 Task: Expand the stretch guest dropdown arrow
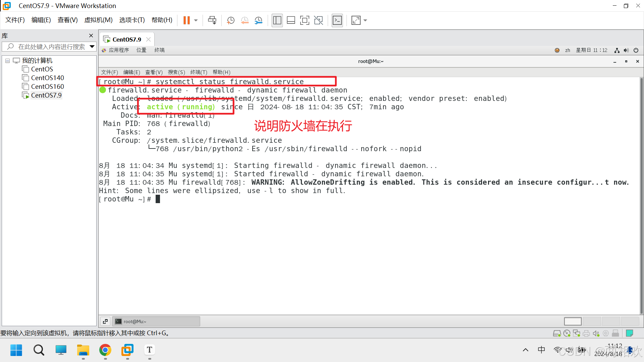tap(365, 20)
